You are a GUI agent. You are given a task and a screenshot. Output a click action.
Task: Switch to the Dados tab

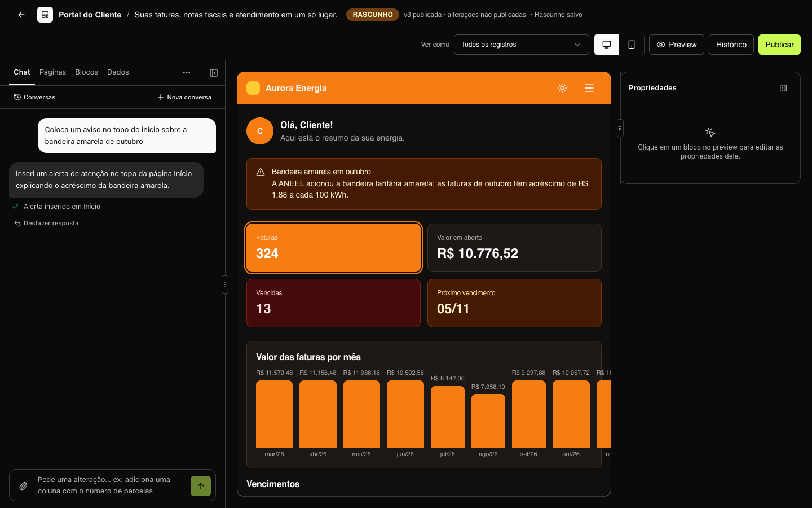118,72
